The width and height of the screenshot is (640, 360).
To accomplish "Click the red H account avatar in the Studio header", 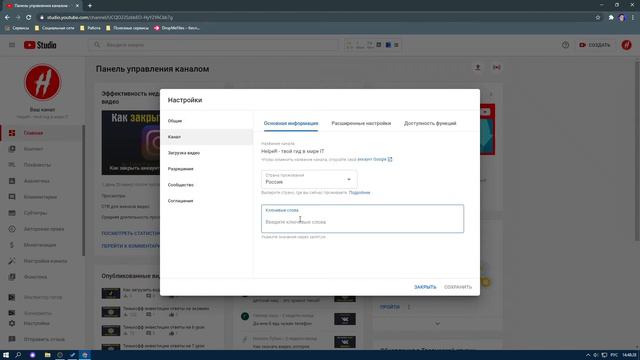I will pyautogui.click(x=627, y=45).
